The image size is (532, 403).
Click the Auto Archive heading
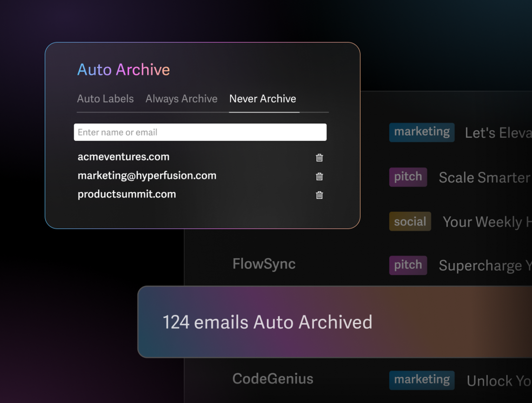pyautogui.click(x=123, y=69)
